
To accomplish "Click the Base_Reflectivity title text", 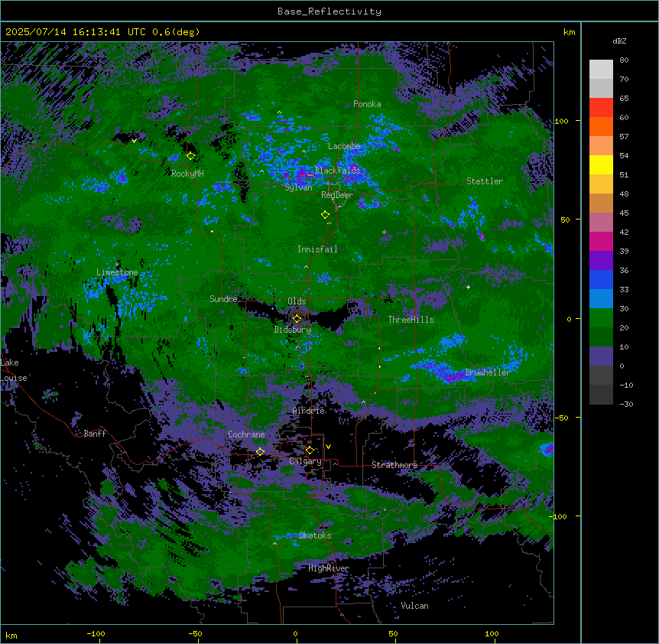I will click(x=329, y=11).
